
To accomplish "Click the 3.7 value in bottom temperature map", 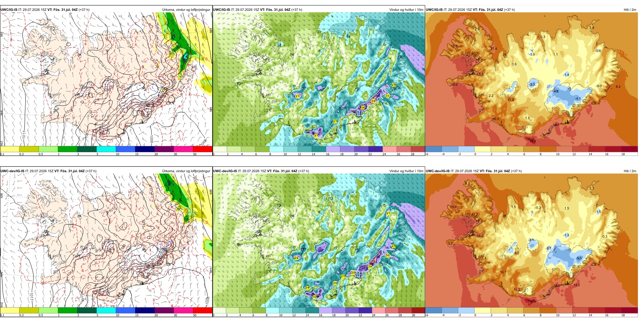I will coord(592,189).
